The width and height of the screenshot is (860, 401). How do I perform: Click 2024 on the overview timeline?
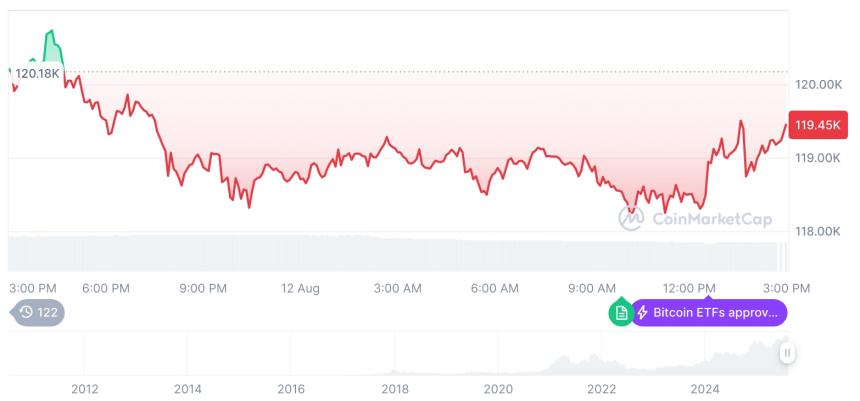(705, 389)
